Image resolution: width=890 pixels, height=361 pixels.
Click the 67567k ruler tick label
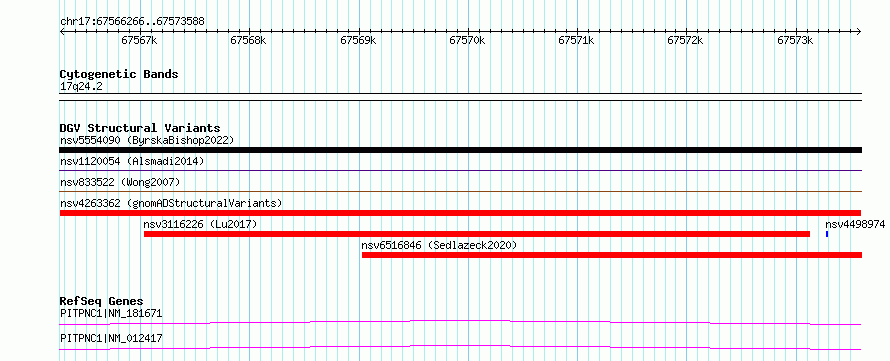[x=140, y=40]
